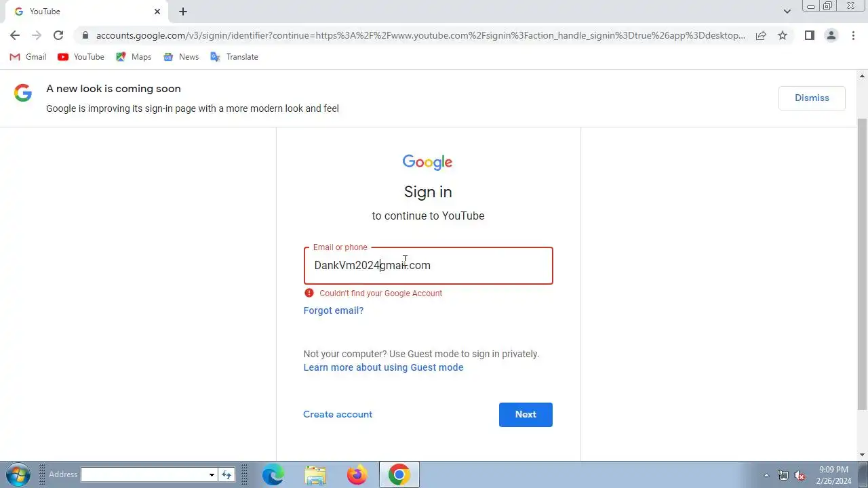Image resolution: width=868 pixels, height=488 pixels.
Task: Expand the taskbar Address dropdown arrow
Action: (212, 474)
